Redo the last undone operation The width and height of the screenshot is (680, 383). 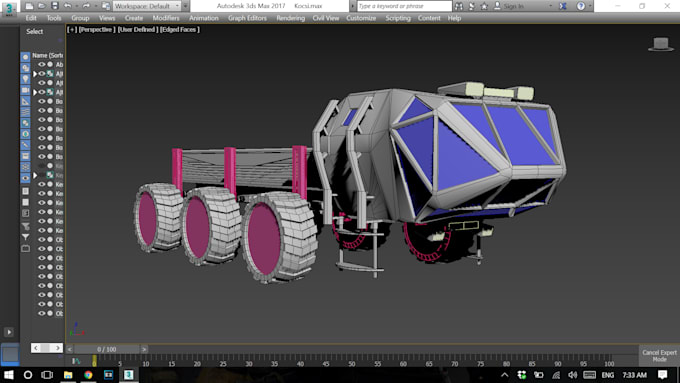tap(85, 6)
